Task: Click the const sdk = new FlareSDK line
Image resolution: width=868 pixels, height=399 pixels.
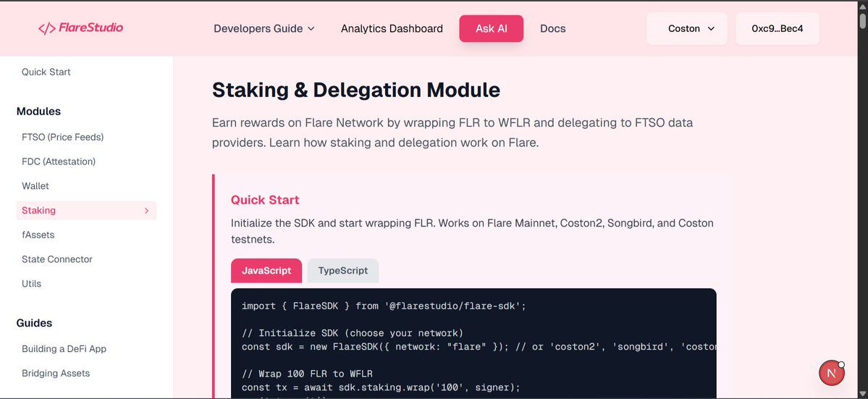Action: (479, 347)
